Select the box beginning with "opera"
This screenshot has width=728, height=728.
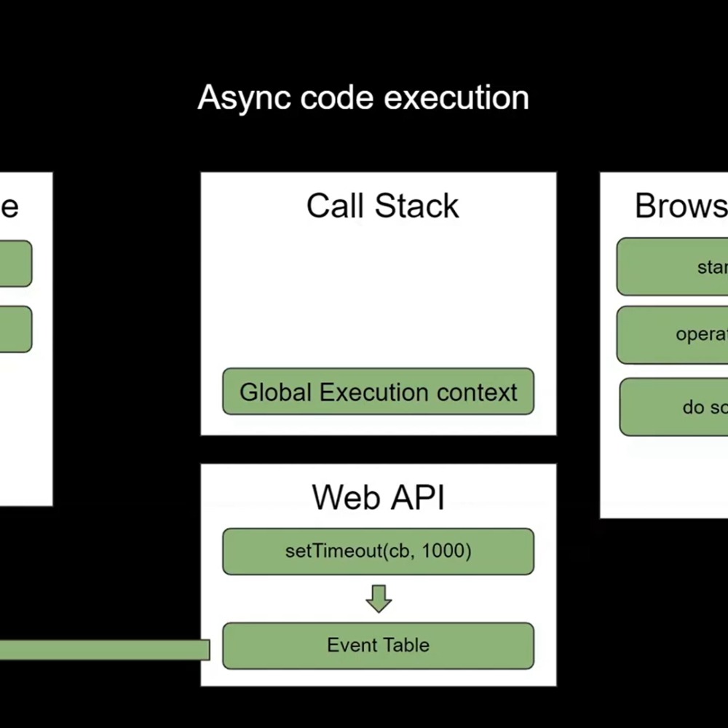tap(672, 334)
